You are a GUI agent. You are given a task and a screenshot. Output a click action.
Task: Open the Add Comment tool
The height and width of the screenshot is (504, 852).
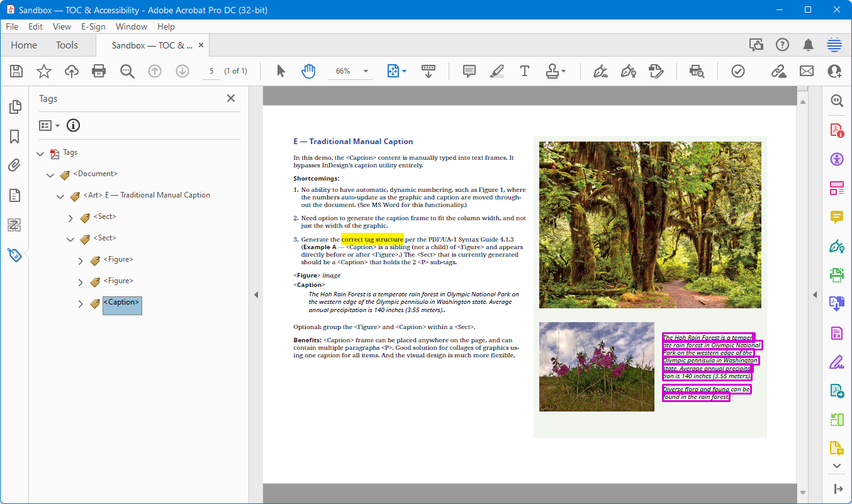tap(469, 70)
